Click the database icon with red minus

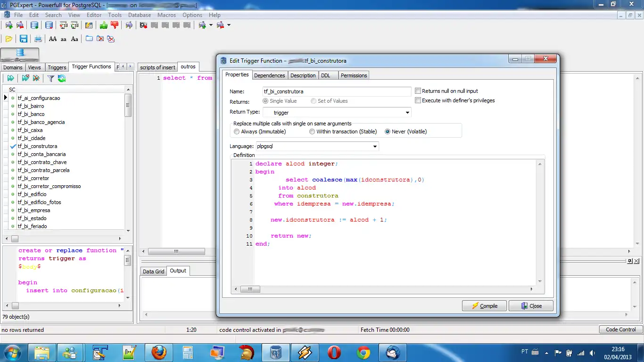coord(49,25)
